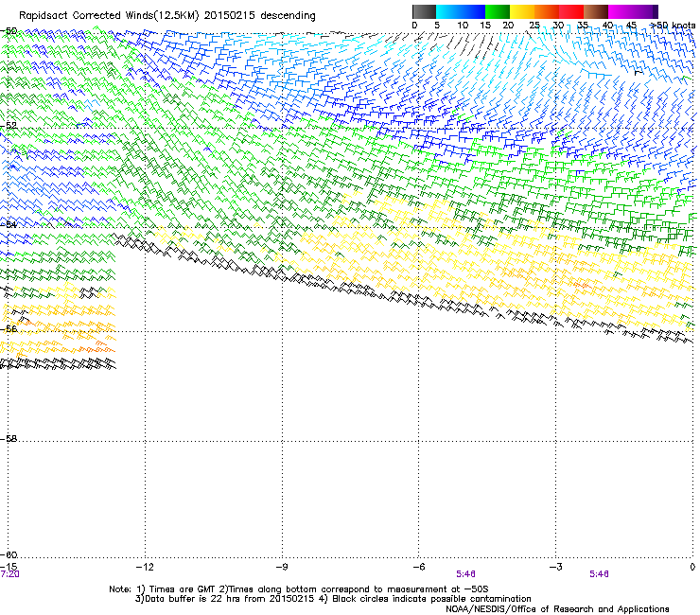Click the -58 latitude axis label
Viewport: 700px width, 615px height.
(x=9, y=439)
